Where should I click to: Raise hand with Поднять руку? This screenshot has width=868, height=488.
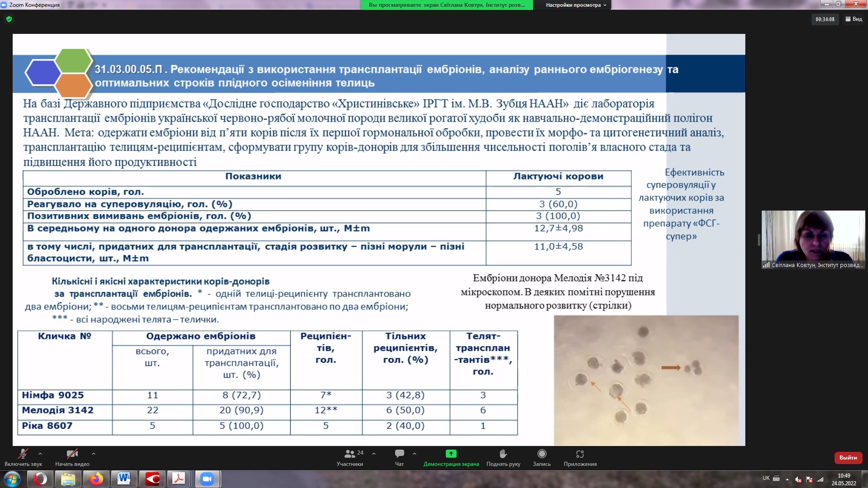(x=503, y=457)
